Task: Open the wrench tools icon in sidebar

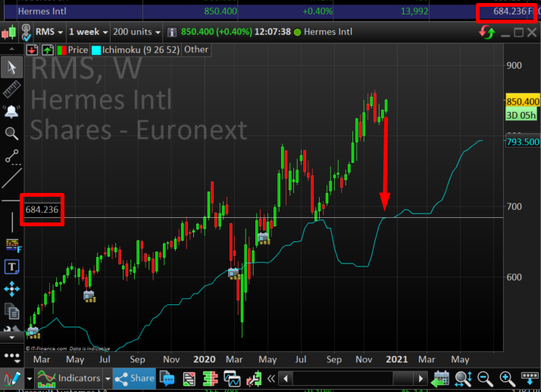Action: 11,329
